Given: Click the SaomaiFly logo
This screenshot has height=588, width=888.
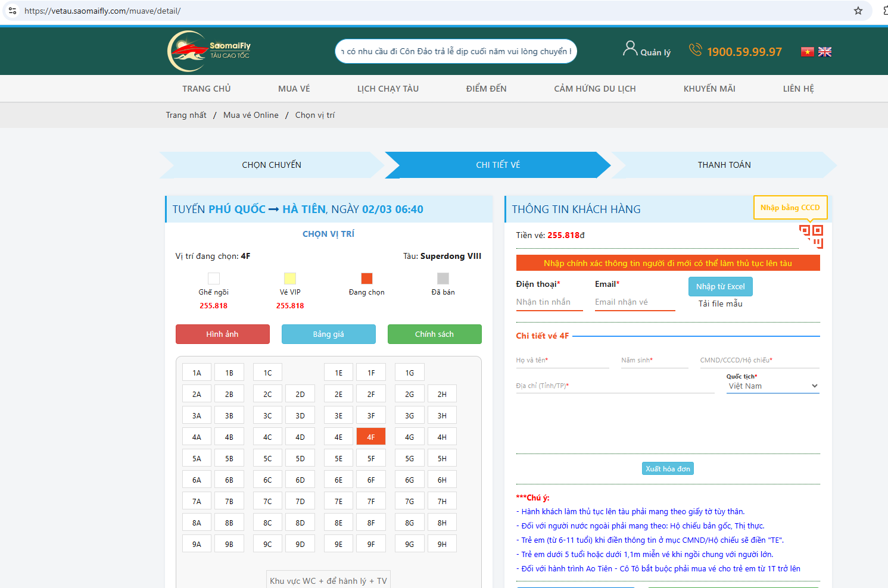Looking at the screenshot, I should [209, 51].
